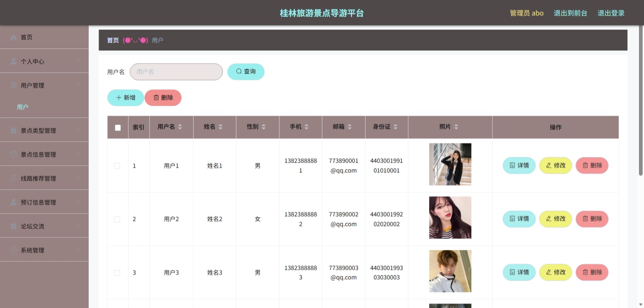Open the 景点信息管理 sidebar menu
The width and height of the screenshot is (644, 308).
pyautogui.click(x=44, y=154)
